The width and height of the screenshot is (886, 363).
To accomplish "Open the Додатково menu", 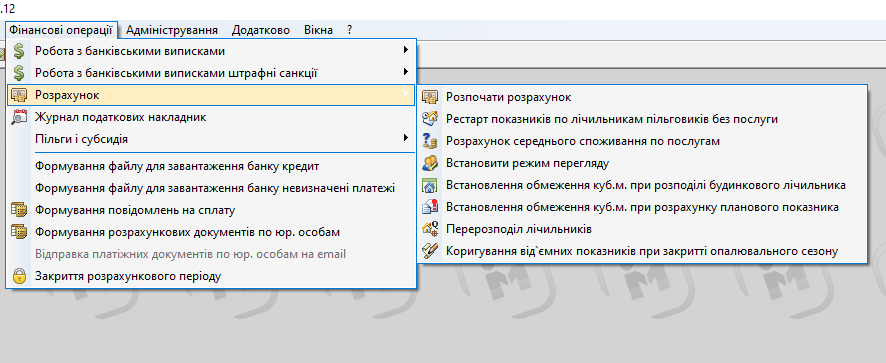I will [x=260, y=30].
